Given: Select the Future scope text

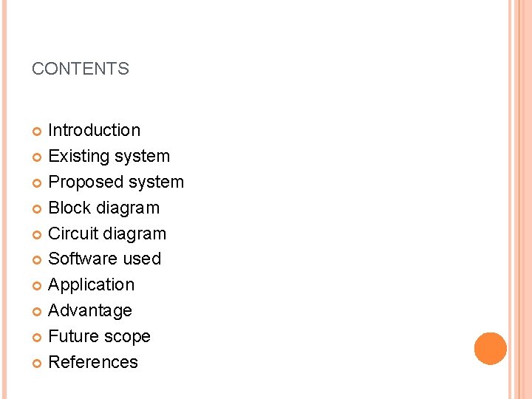Looking at the screenshot, I should tap(100, 337).
